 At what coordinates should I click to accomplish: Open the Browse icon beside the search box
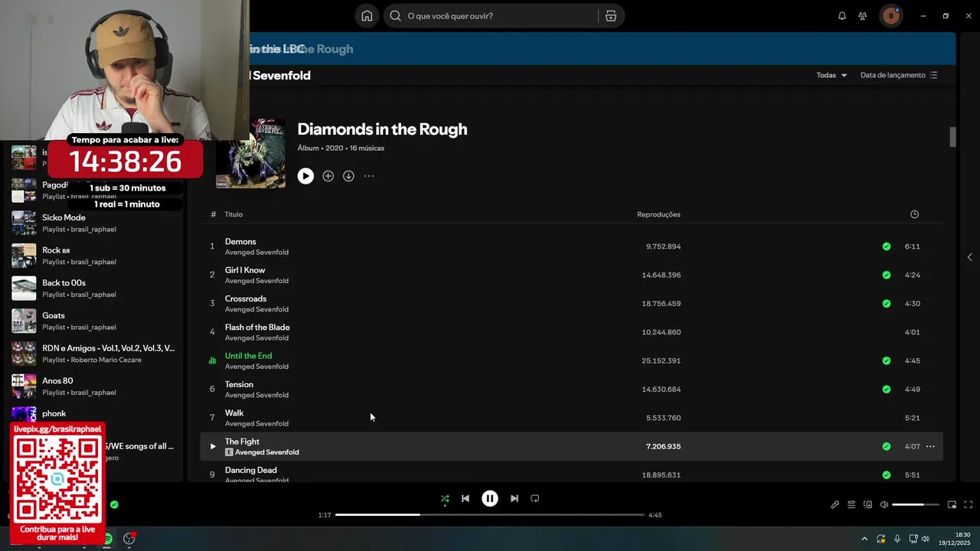point(611,16)
